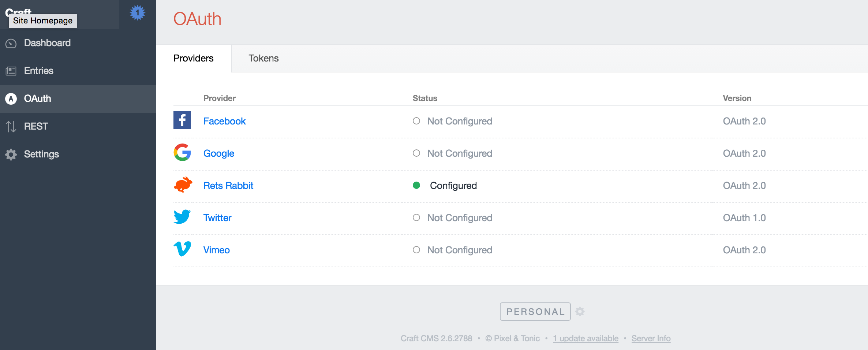Go to Entries in the sidebar

click(x=78, y=71)
